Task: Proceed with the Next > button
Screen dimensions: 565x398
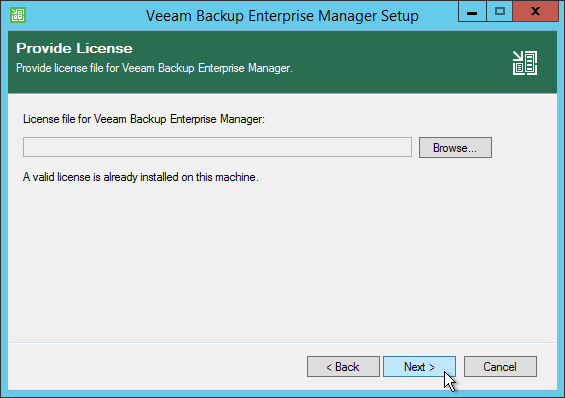Action: click(419, 367)
